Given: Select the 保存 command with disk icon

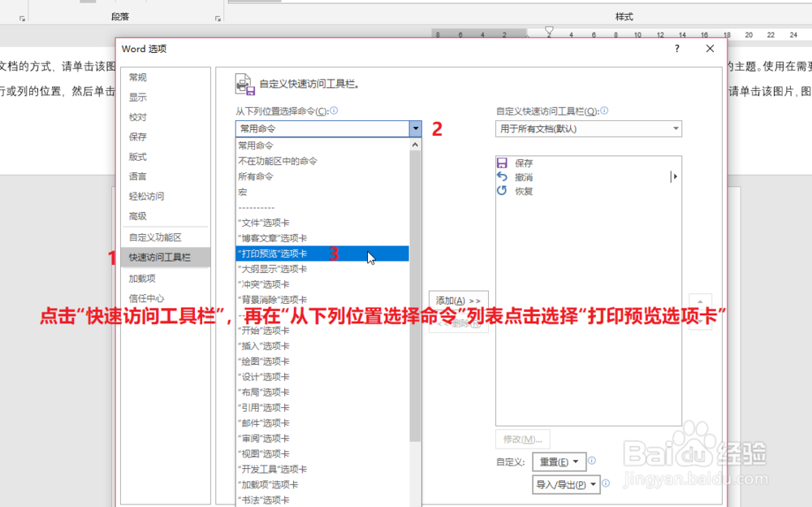Looking at the screenshot, I should [x=588, y=163].
